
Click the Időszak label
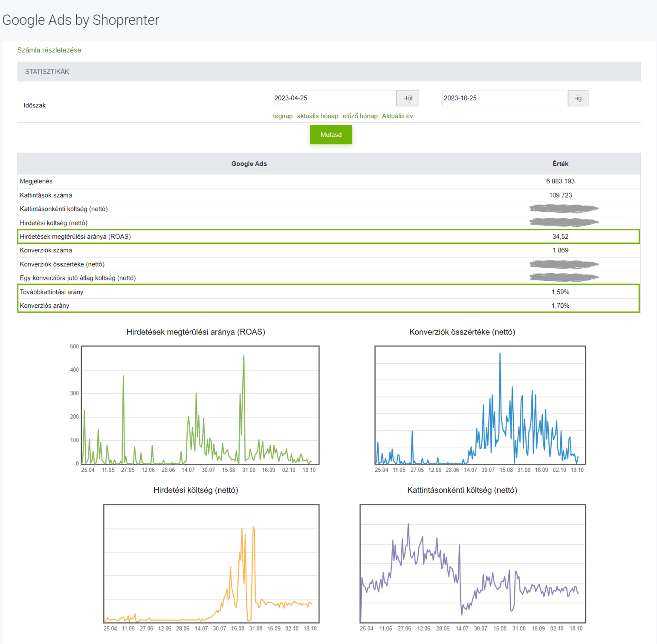[x=35, y=105]
